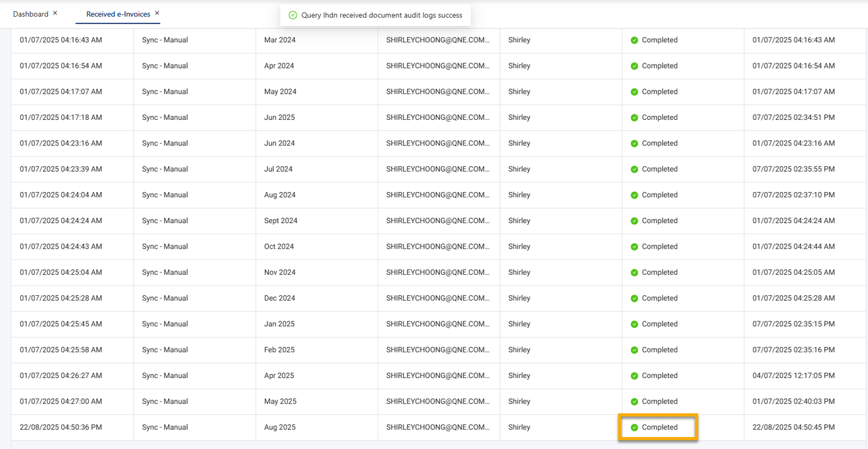Click the 01/07/2025 04:24:43 AM timestamp

coord(61,246)
